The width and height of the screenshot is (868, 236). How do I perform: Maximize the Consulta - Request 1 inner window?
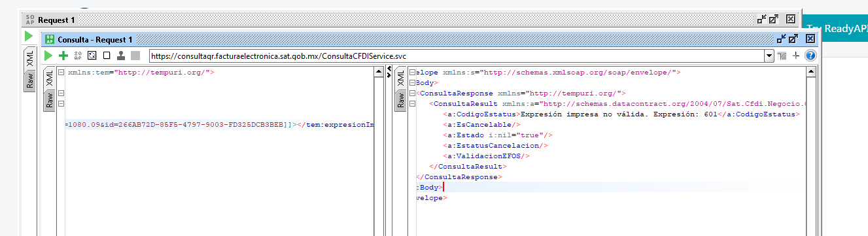(793, 39)
